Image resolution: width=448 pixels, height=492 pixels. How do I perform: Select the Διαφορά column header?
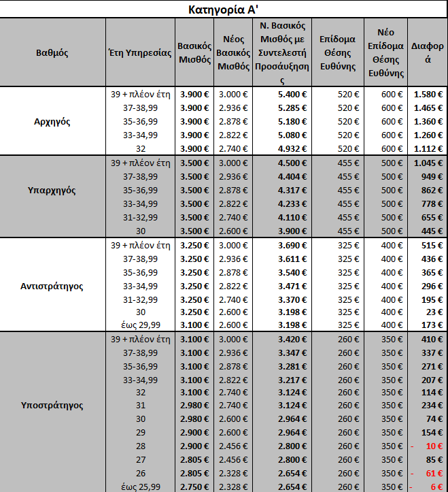(x=428, y=52)
